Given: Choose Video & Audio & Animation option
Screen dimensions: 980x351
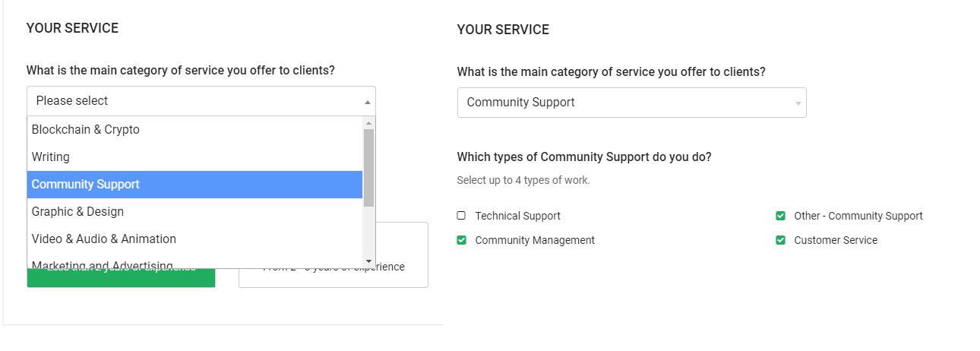Looking at the screenshot, I should coord(104,239).
